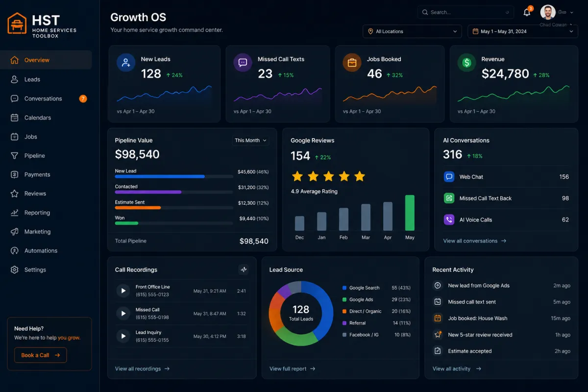Click the Jobs Booked briefcase icon
Viewport: 588px width, 392px height.
(352, 63)
